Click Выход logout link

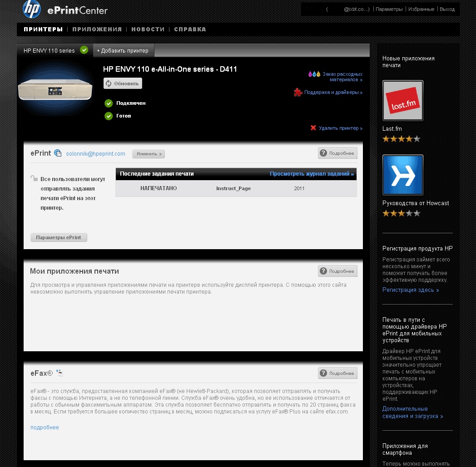(x=447, y=9)
